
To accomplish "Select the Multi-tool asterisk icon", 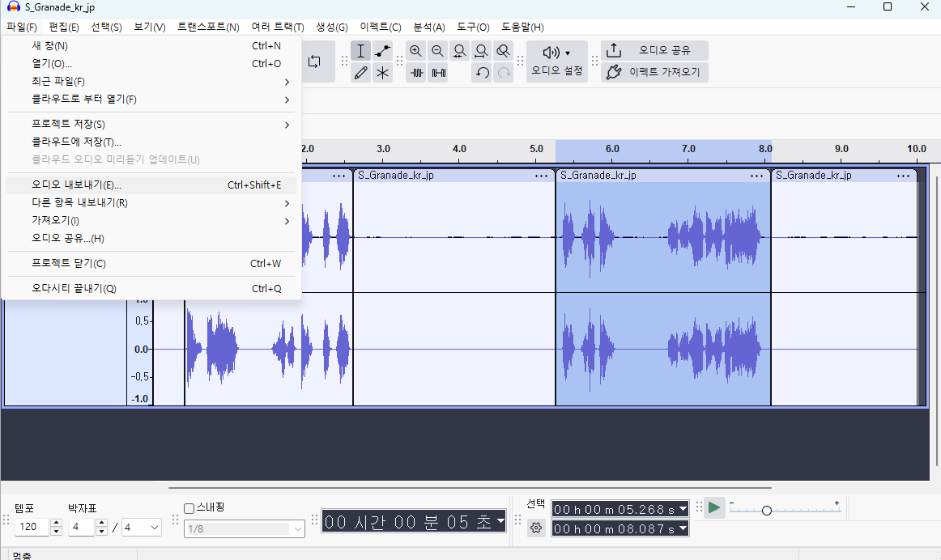I will coord(383,73).
